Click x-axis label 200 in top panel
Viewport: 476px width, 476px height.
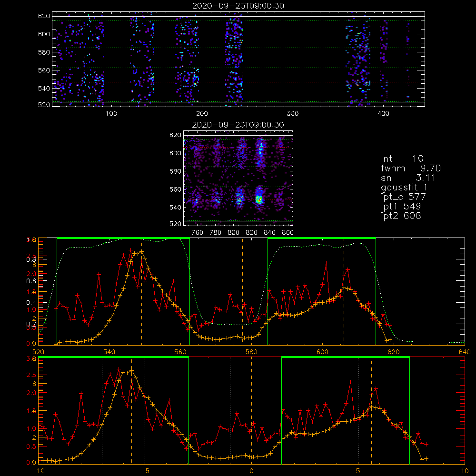pyautogui.click(x=202, y=114)
